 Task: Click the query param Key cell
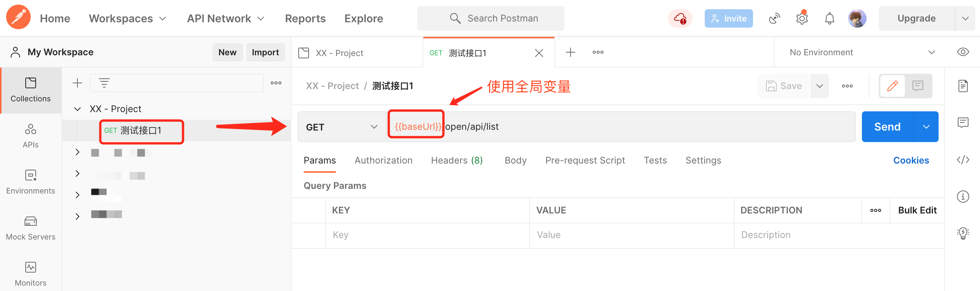[x=428, y=235]
